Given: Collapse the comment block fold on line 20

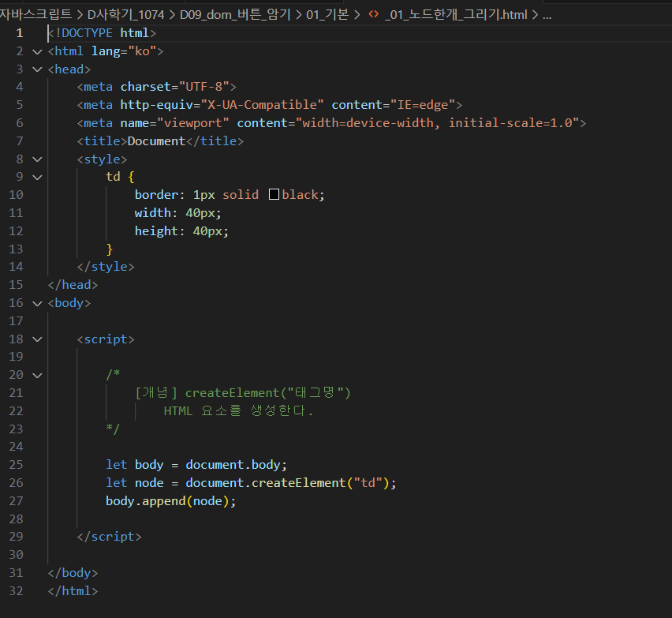Looking at the screenshot, I should 38,375.
